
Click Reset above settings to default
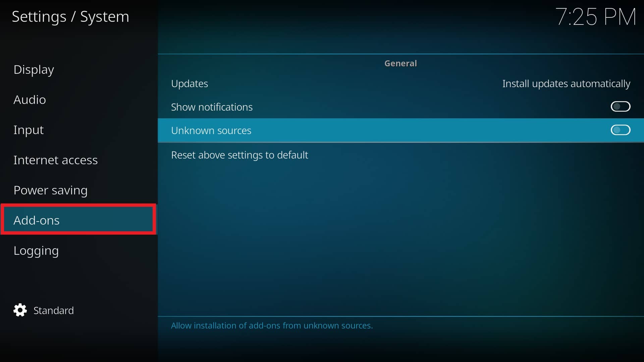(x=239, y=155)
